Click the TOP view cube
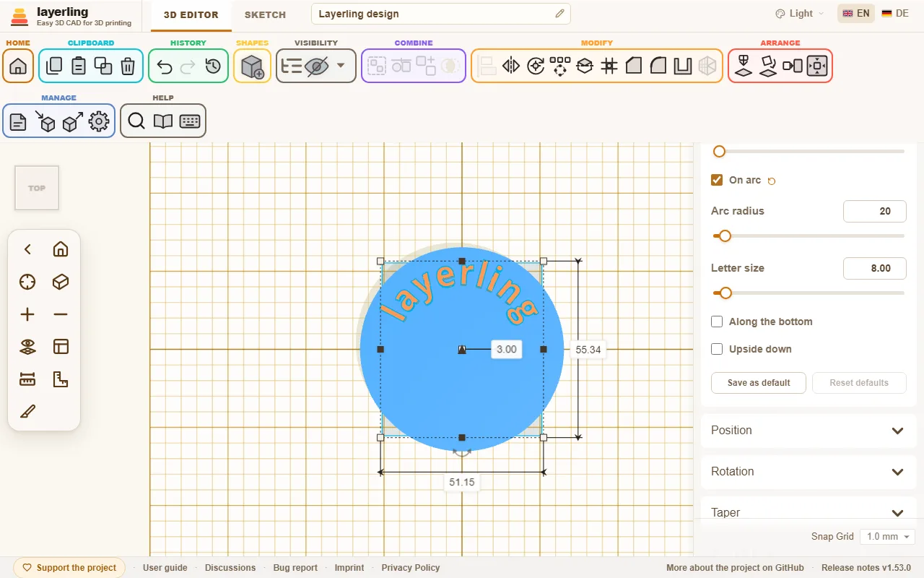924x578 pixels. point(37,188)
